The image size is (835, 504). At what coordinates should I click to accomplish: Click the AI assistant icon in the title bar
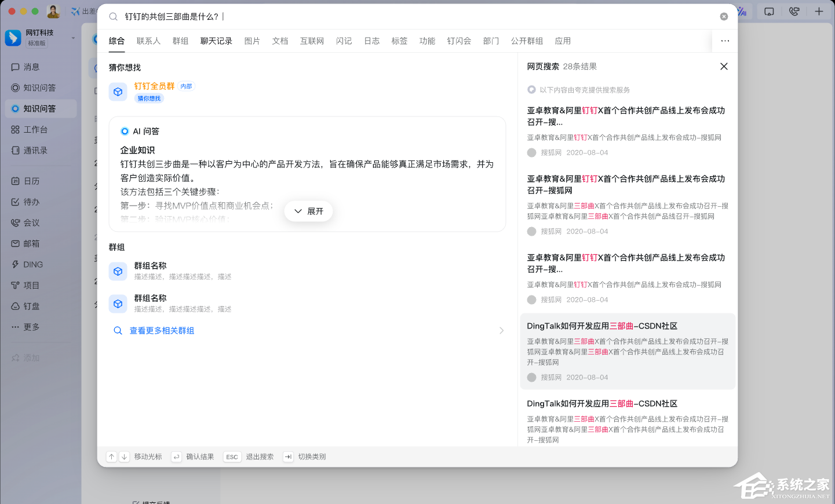[x=742, y=11]
